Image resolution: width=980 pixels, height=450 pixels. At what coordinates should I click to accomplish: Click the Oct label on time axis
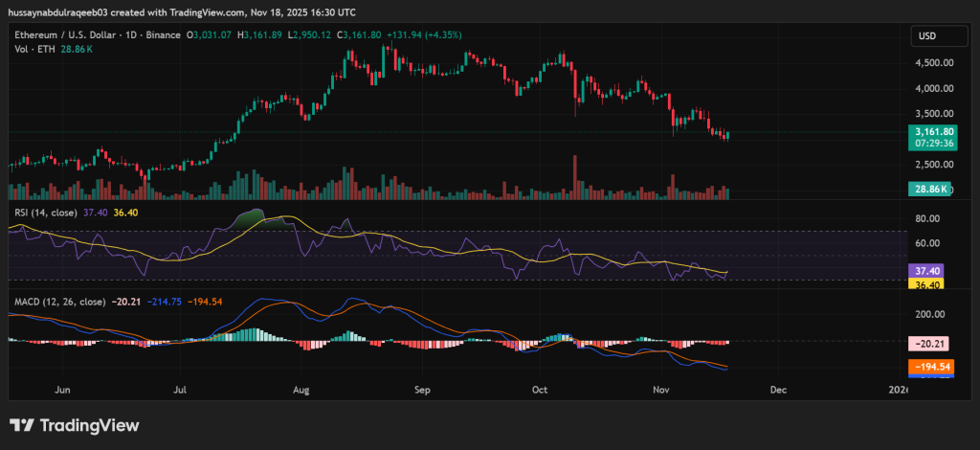coord(542,391)
